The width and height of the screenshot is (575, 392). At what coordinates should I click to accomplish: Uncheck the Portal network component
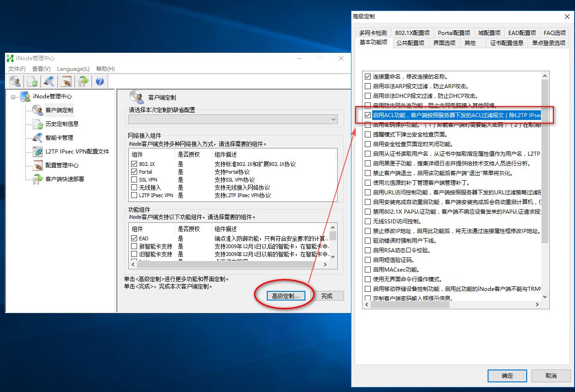(x=134, y=172)
